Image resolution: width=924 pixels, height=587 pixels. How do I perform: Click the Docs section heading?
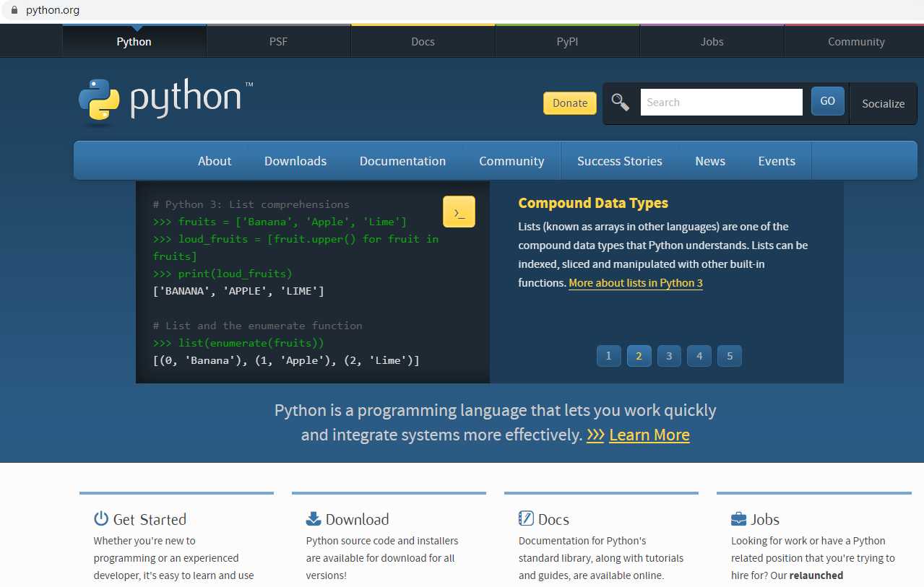[553, 519]
